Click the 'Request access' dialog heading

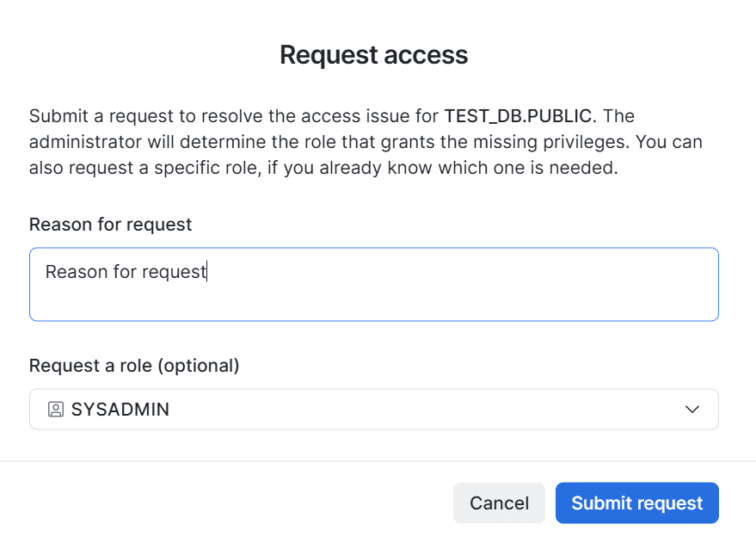pyautogui.click(x=373, y=54)
